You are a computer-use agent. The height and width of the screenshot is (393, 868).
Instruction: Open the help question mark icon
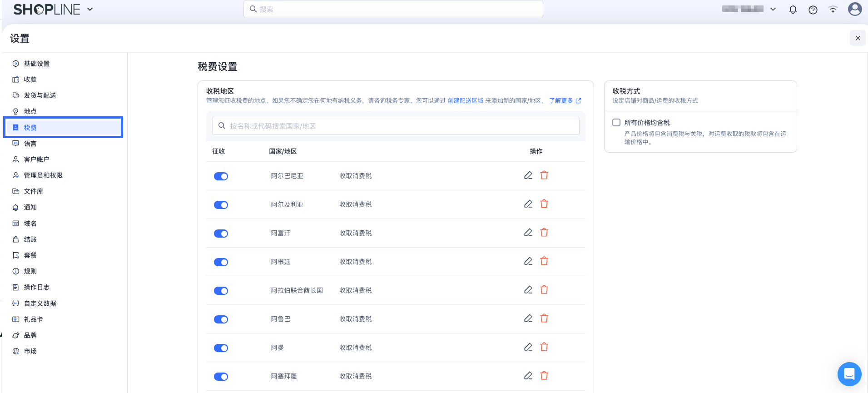point(813,10)
